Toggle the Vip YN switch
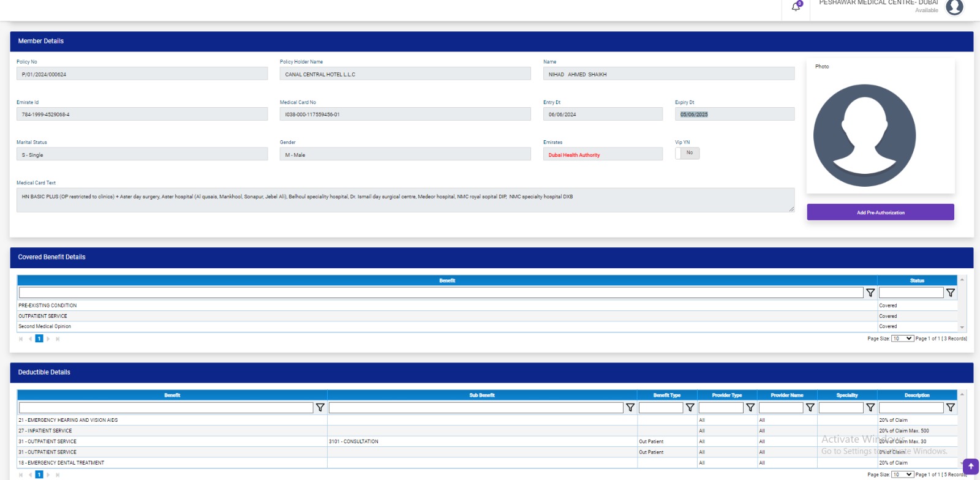This screenshot has width=980, height=480. click(687, 153)
